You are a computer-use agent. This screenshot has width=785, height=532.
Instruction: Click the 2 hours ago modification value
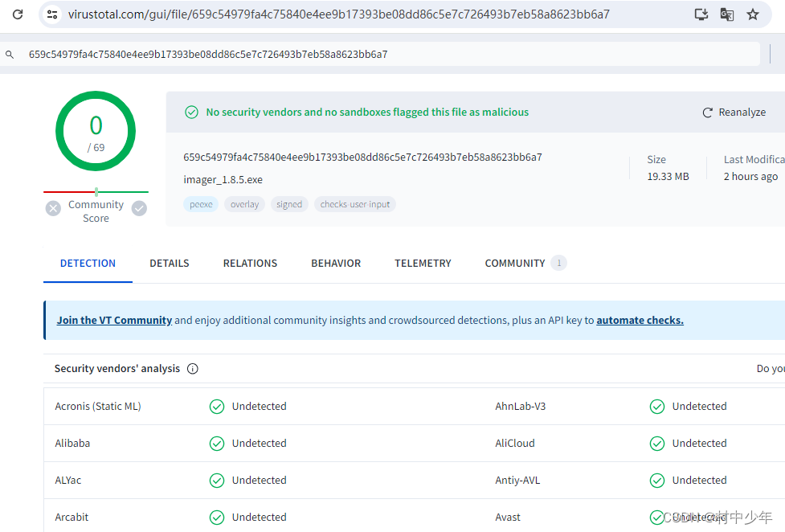750,176
